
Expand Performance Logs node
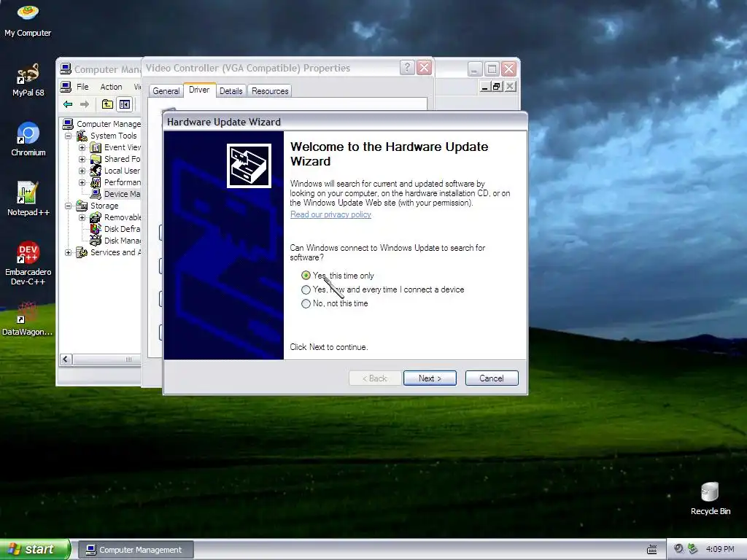click(x=82, y=182)
